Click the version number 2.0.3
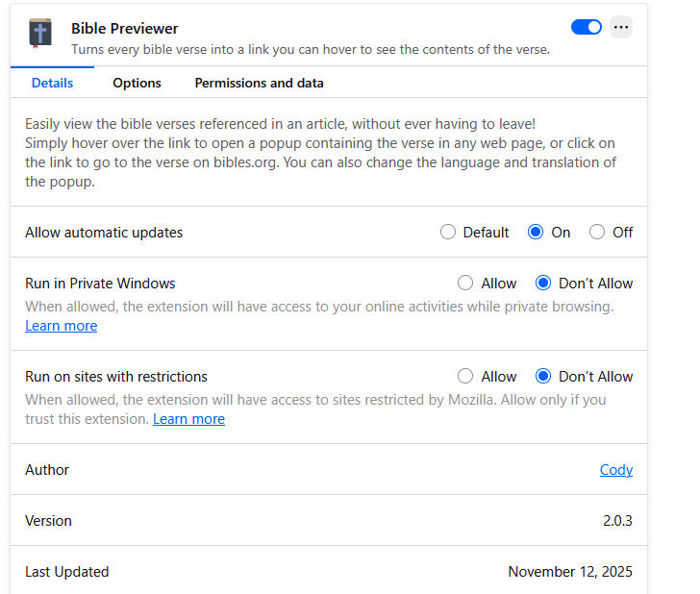700x594 pixels. tap(617, 521)
